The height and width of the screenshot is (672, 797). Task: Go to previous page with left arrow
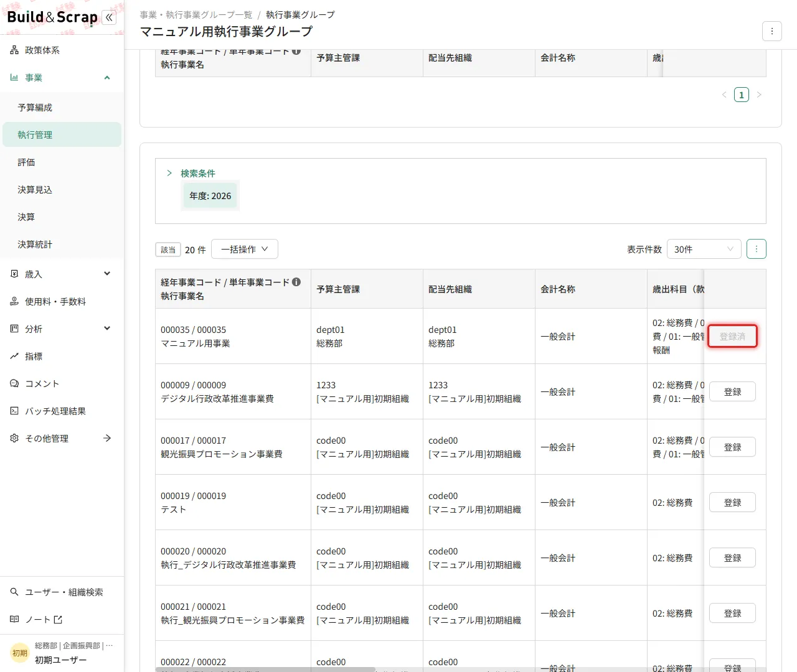pyautogui.click(x=724, y=95)
